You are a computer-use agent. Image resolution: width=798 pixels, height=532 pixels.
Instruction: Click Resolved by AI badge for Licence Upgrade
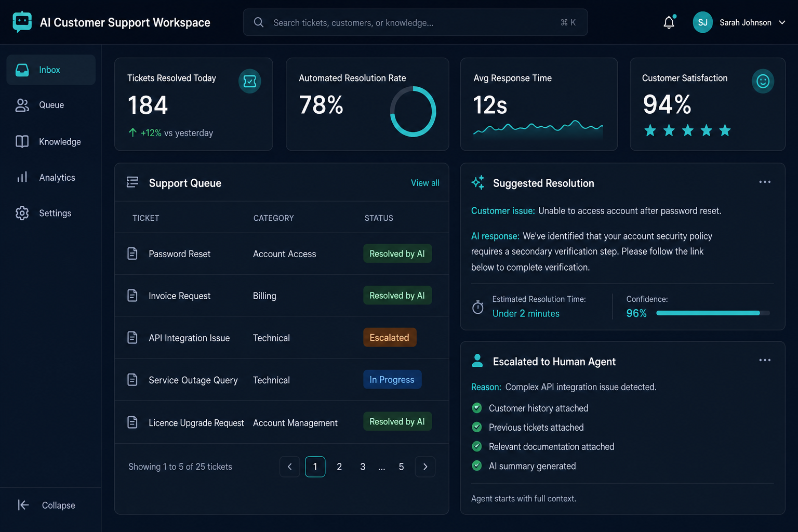[397, 421]
